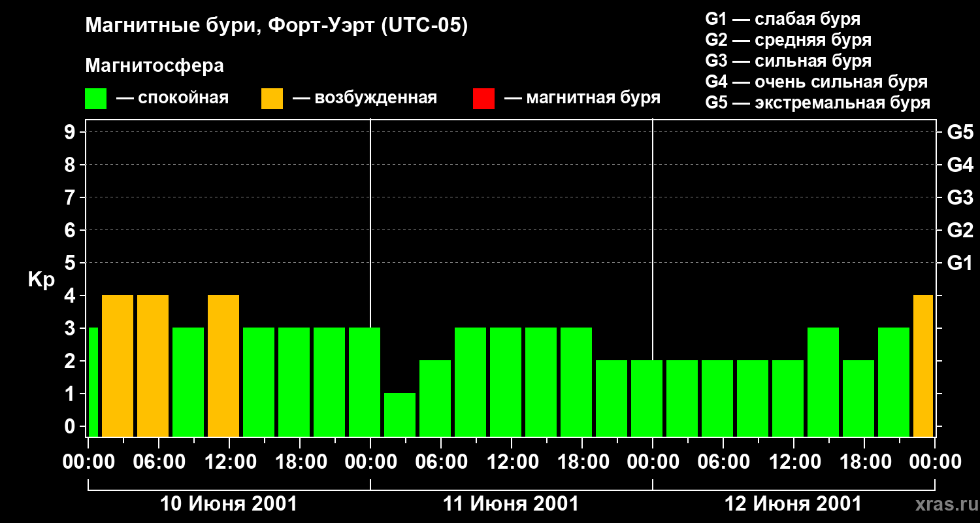Click the '11 Июня 2001' date label
Screen dimensions: 980x523
(x=511, y=504)
